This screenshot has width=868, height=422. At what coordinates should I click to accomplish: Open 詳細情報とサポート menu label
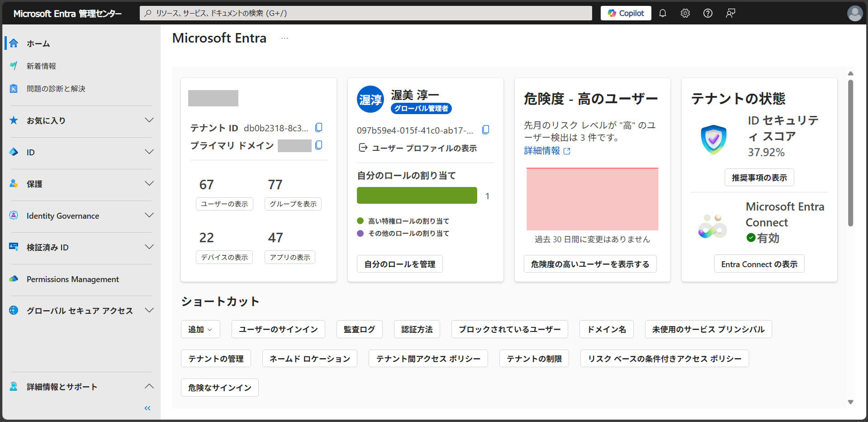click(x=62, y=387)
